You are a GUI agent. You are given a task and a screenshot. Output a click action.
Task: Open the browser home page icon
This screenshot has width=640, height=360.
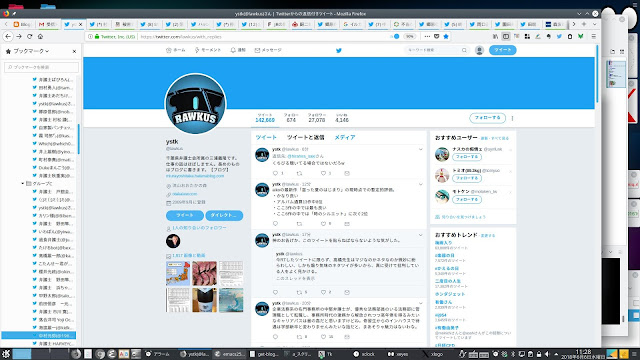click(x=40, y=36)
